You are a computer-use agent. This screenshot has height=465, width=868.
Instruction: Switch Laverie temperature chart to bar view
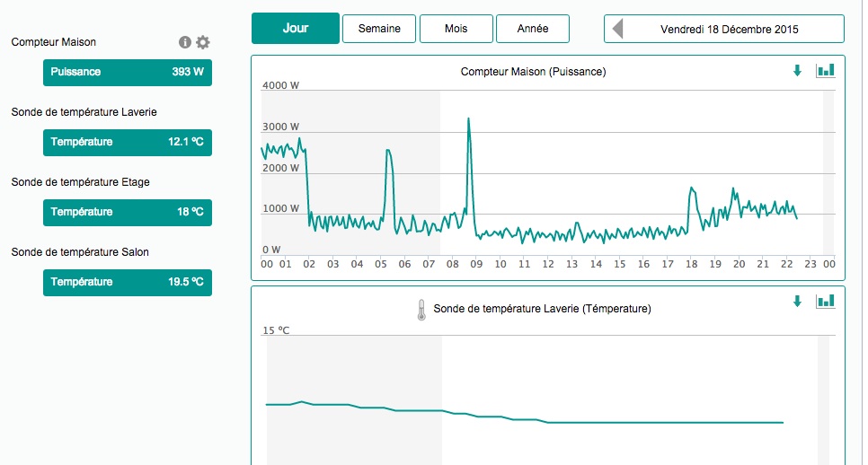(x=825, y=302)
